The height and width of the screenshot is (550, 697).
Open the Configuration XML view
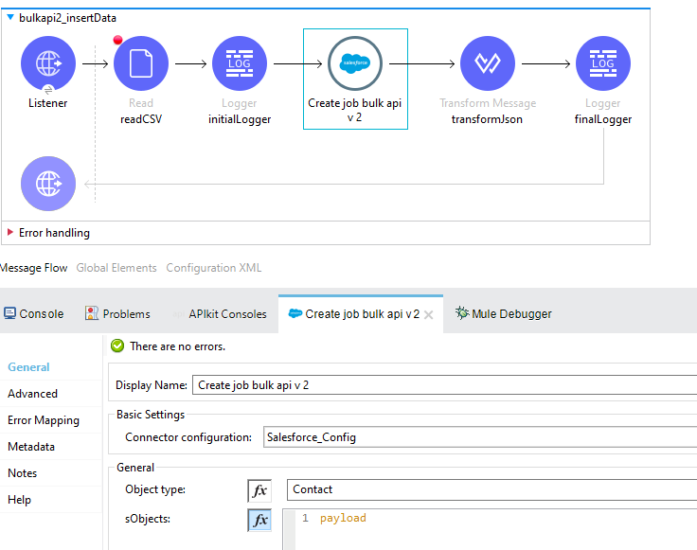pyautogui.click(x=213, y=268)
